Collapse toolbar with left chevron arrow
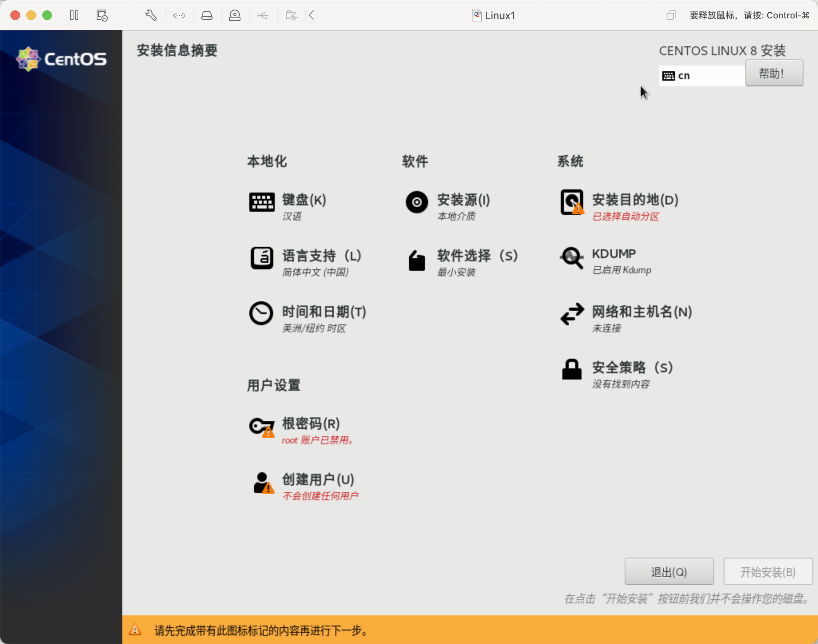The image size is (818, 644). pyautogui.click(x=312, y=16)
